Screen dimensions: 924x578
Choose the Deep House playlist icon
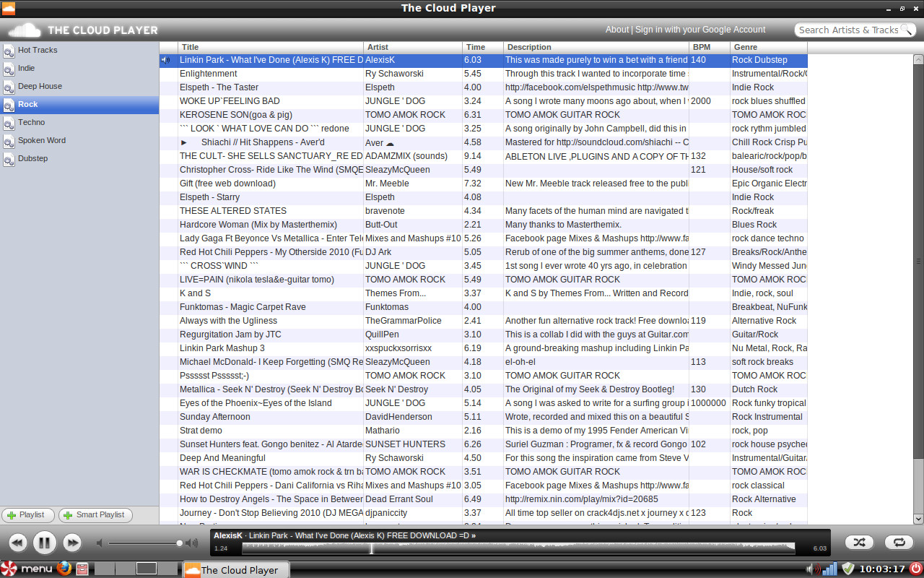click(x=9, y=87)
